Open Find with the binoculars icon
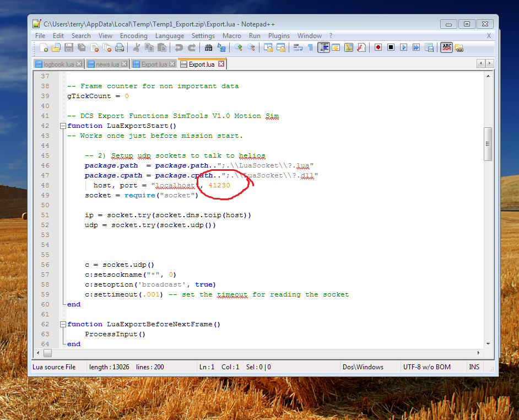The width and height of the screenshot is (519, 420). click(x=208, y=48)
